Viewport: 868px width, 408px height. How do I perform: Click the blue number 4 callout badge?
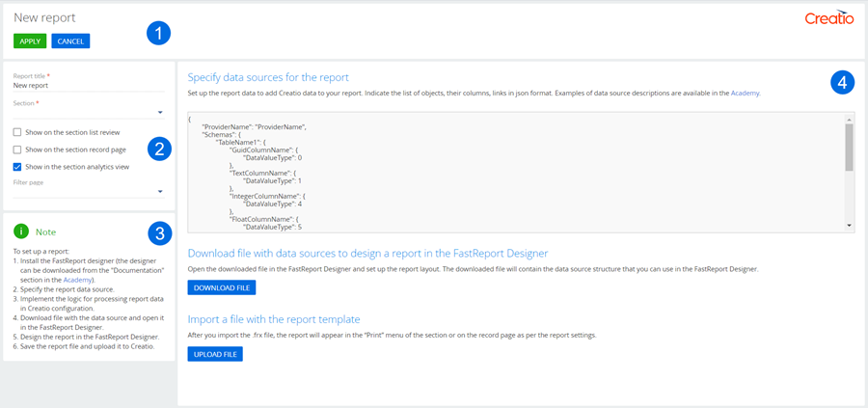click(842, 82)
